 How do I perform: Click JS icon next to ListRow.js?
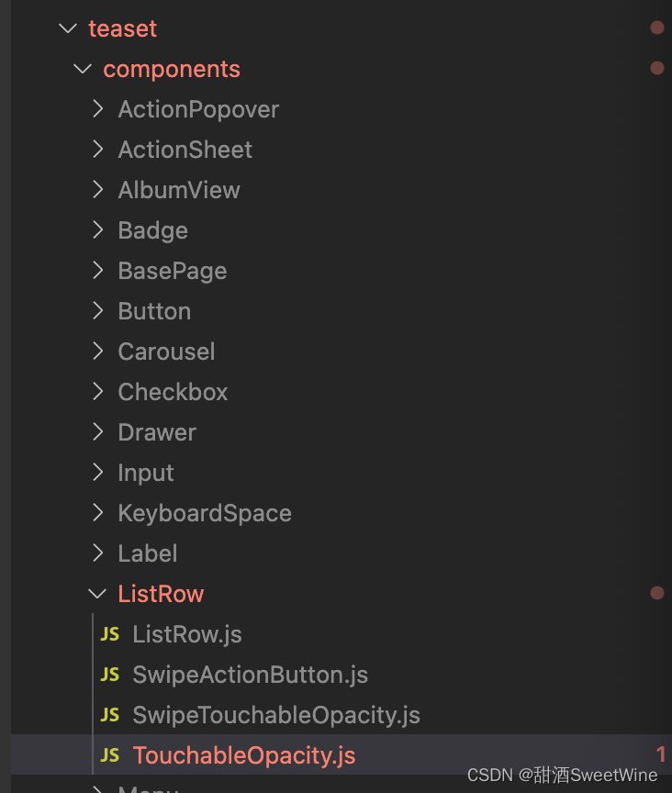109,634
